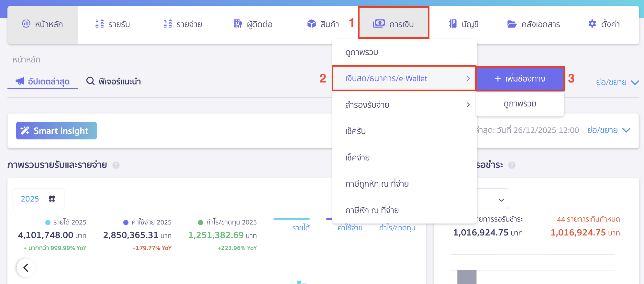Select เช็คจ่าย menu item
Image resolution: width=644 pixels, height=284 pixels.
pyautogui.click(x=405, y=158)
